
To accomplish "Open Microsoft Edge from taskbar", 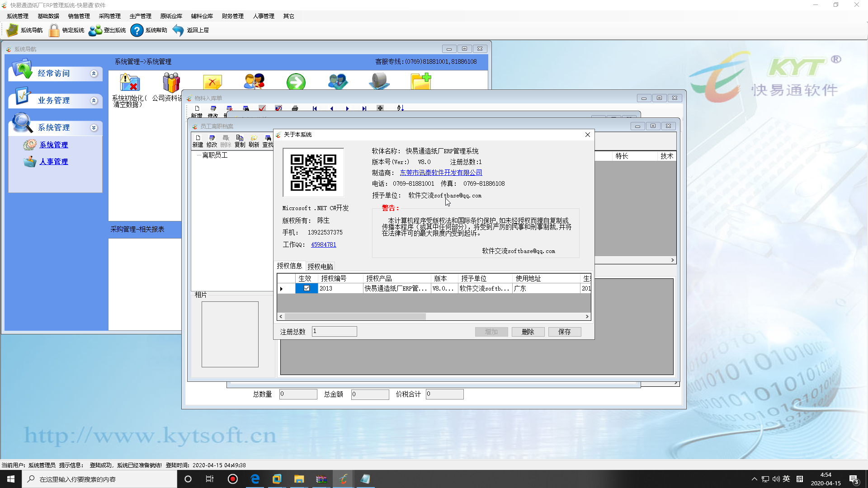I will point(255,479).
